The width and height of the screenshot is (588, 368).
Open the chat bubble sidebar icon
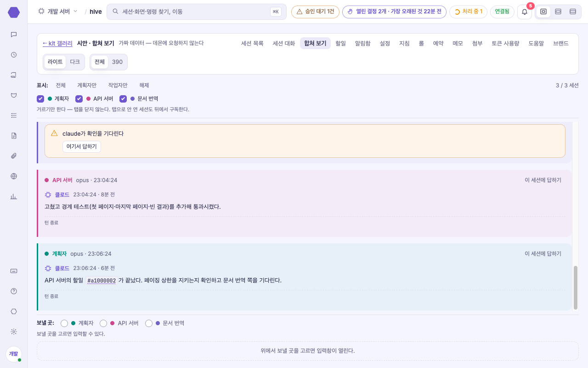(14, 34)
